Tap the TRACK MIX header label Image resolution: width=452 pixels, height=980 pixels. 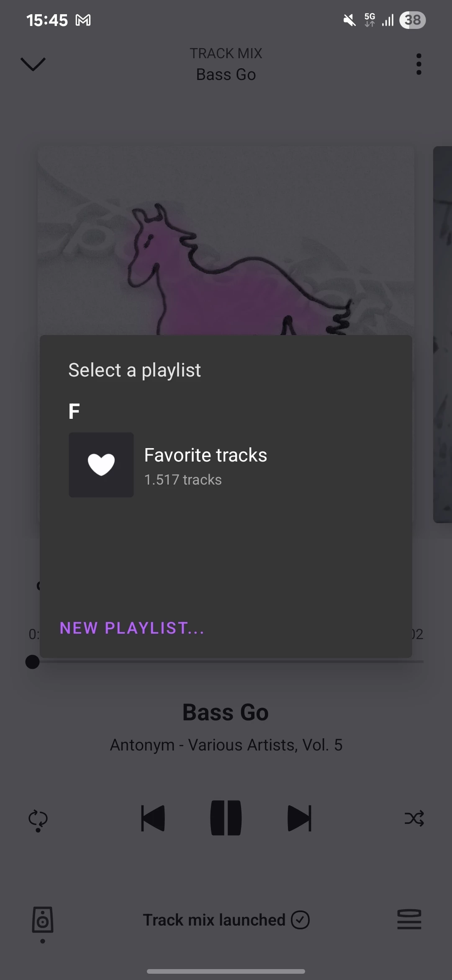226,53
